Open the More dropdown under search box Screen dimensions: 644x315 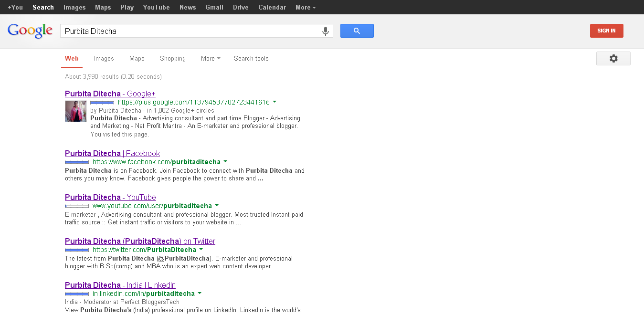point(211,58)
